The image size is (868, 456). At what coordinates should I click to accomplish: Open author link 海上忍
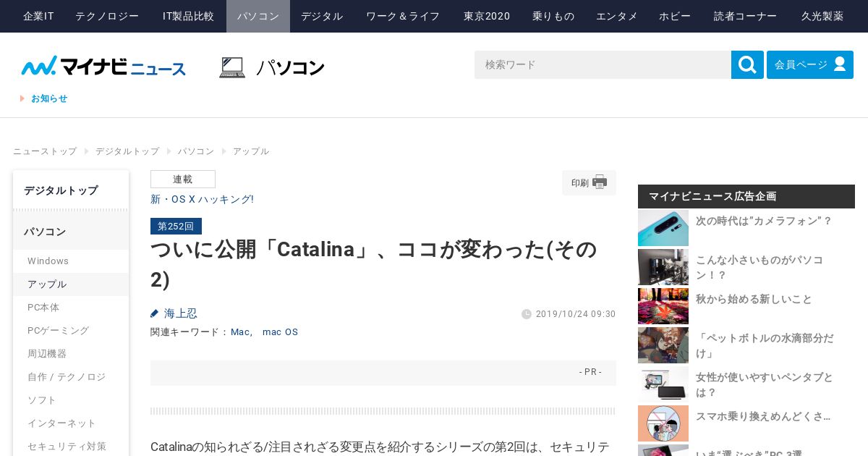pyautogui.click(x=181, y=313)
